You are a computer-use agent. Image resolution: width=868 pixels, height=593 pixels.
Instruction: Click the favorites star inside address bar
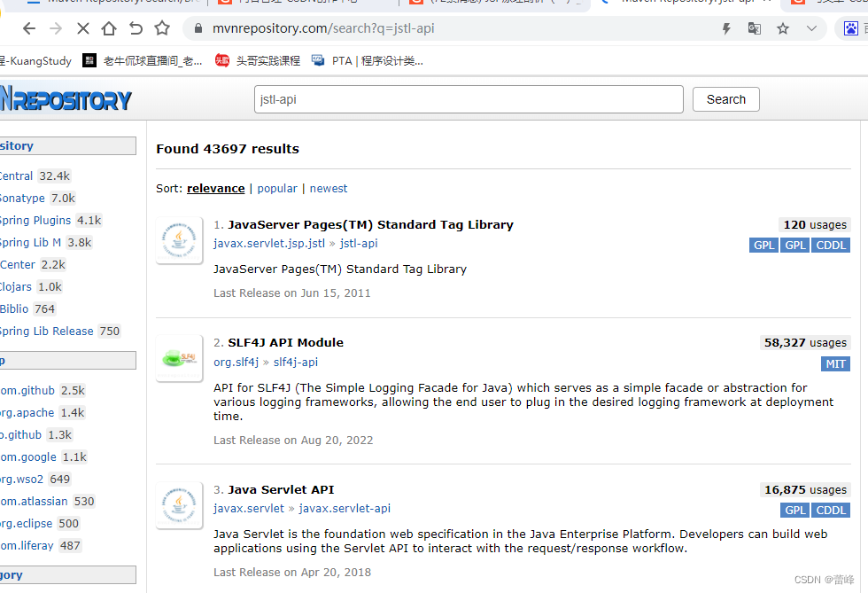pos(783,28)
